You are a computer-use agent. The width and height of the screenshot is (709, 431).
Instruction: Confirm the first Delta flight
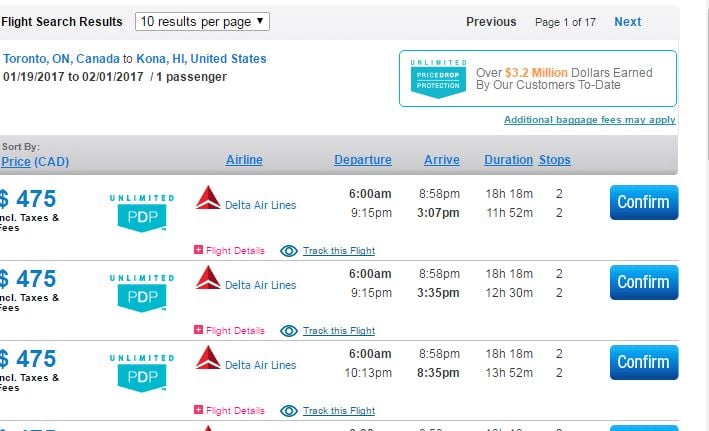(x=644, y=202)
